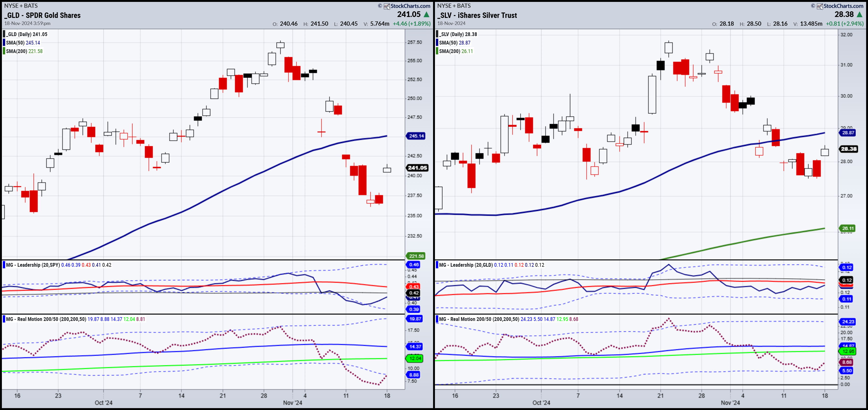Click the blue 19.87 tag in GLD Real Motion
This screenshot has height=410, width=868.
click(415, 319)
